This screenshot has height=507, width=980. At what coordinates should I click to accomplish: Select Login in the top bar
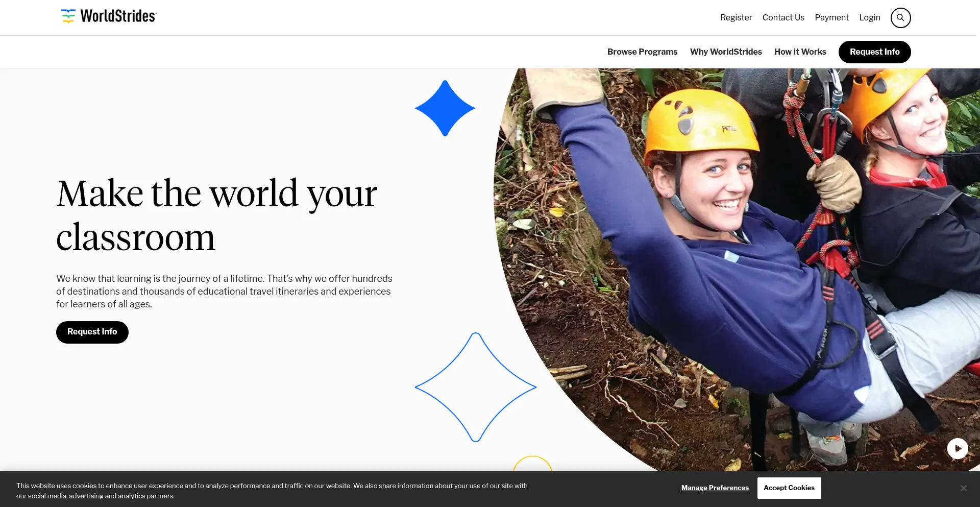(869, 17)
